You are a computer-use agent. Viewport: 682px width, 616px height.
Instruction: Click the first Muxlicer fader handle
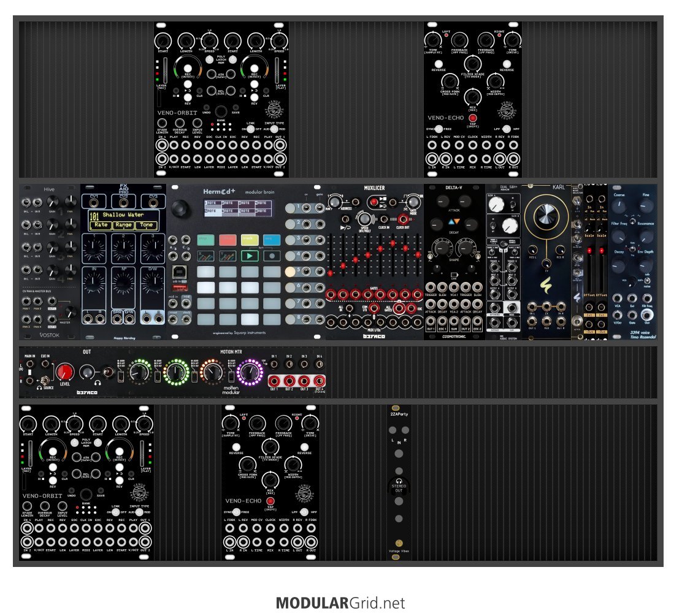click(331, 273)
